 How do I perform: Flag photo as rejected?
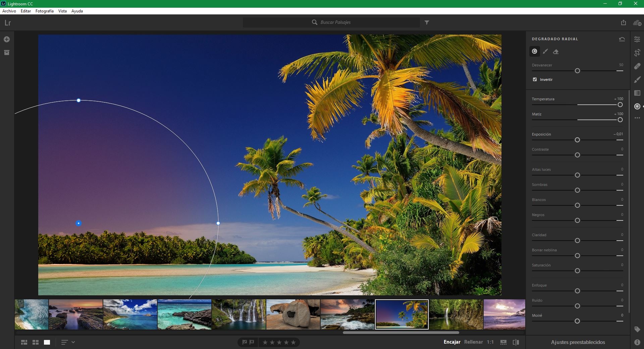coord(252,342)
